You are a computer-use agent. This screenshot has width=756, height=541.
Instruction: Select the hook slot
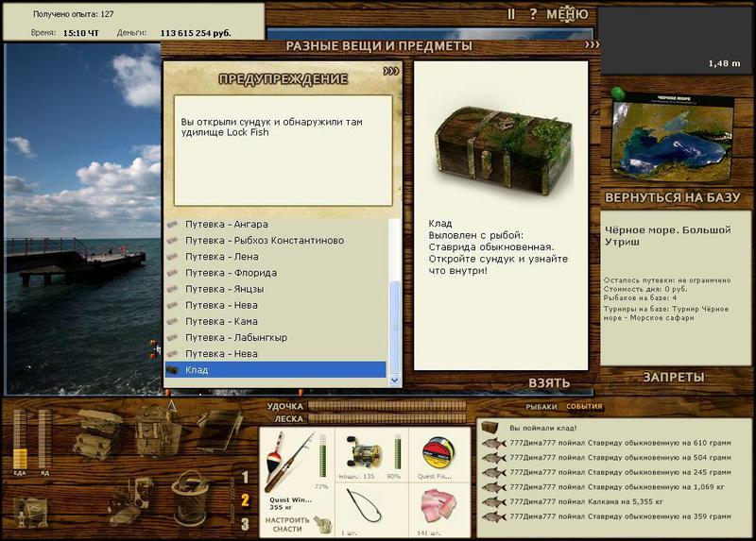point(371,510)
